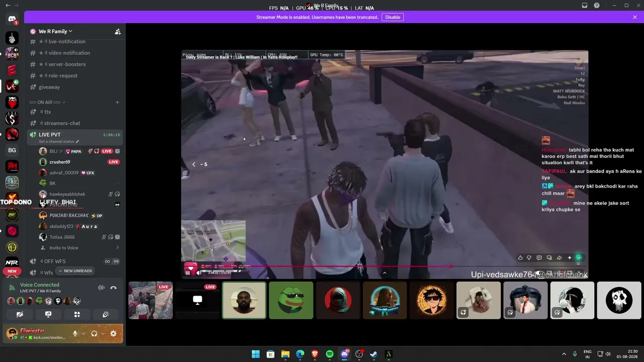Disable Streamer Mode
Viewport: 644px width, 362px height.
(392, 17)
